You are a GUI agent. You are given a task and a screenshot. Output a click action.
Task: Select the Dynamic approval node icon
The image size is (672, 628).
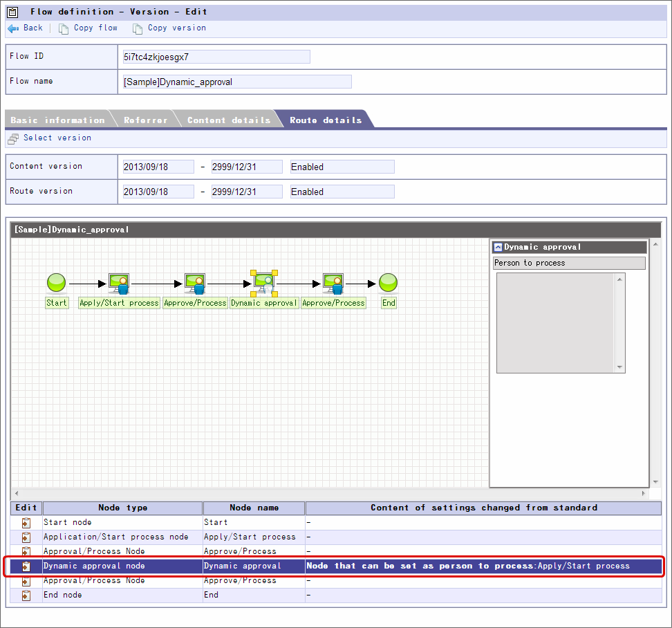pos(264,283)
